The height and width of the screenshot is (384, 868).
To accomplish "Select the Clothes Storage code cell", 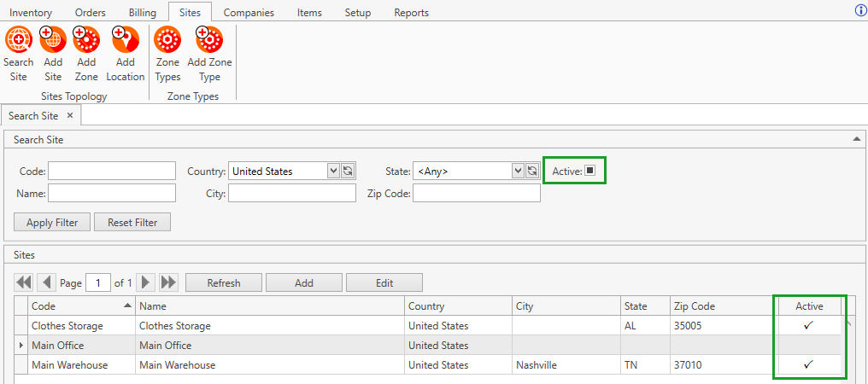I will [81, 326].
